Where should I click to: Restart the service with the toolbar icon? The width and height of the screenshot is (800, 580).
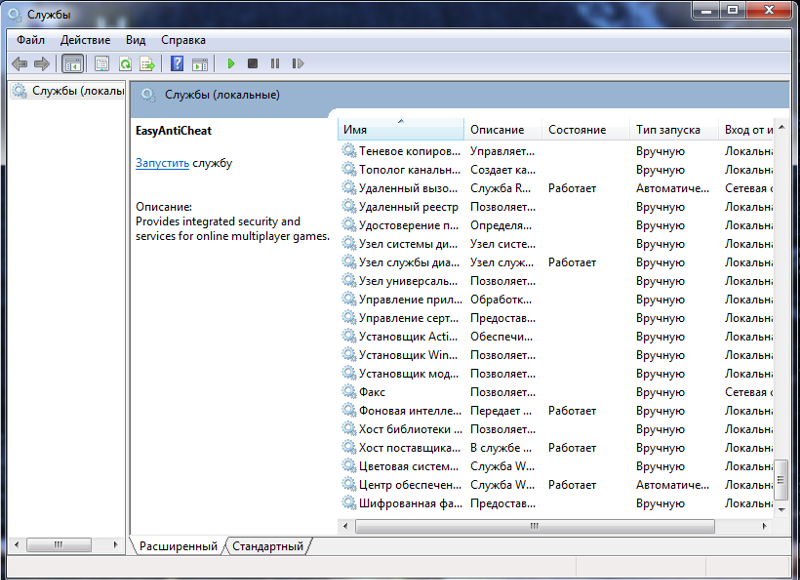point(297,64)
